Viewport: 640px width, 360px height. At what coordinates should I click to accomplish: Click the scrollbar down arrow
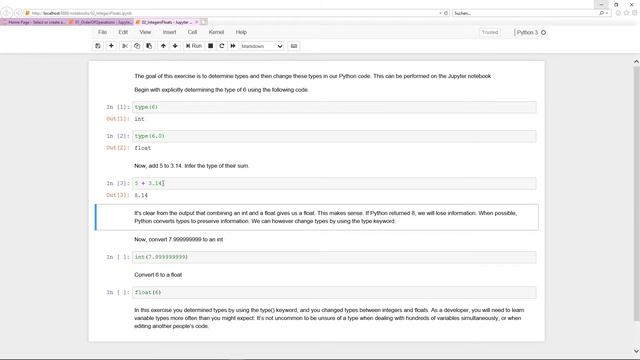[x=636, y=351]
